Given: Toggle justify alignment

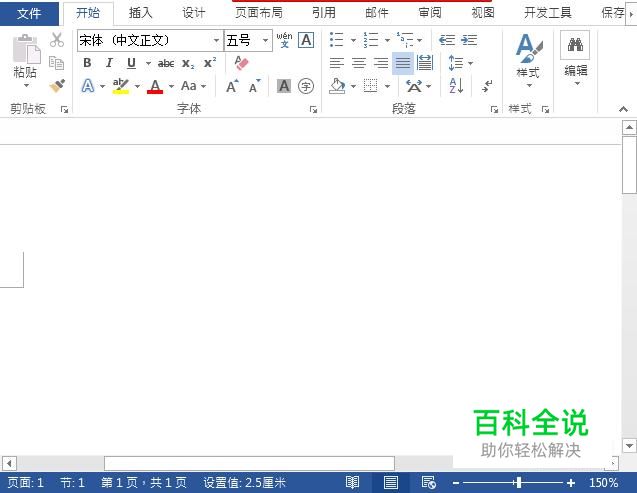Looking at the screenshot, I should tap(403, 63).
